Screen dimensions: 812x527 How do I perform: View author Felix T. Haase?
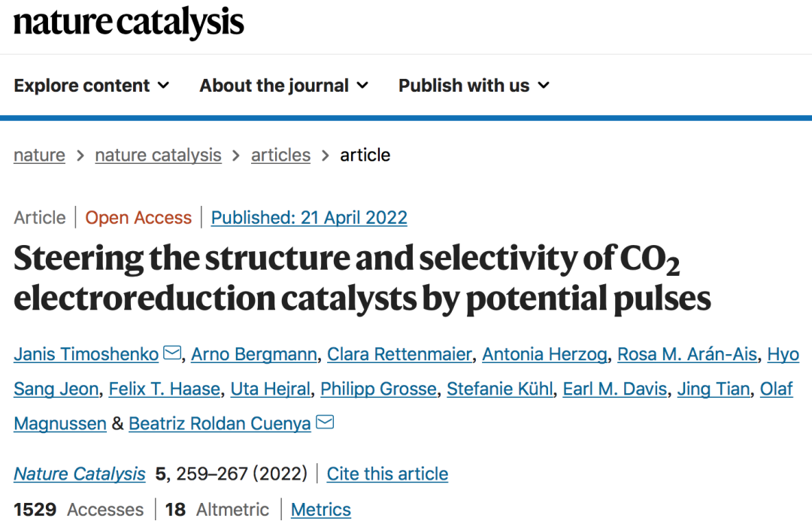[x=165, y=389]
